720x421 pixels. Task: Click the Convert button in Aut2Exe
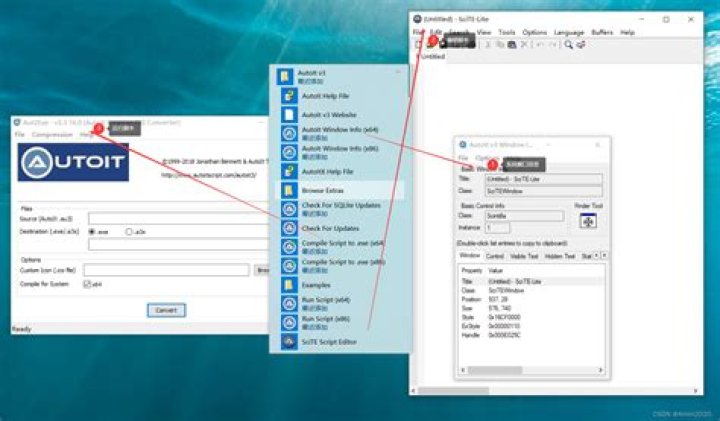coord(166,310)
